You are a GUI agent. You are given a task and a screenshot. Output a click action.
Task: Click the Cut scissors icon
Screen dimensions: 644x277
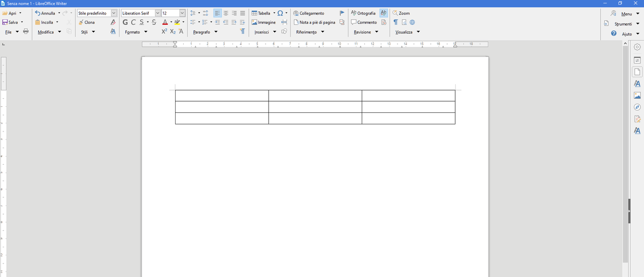point(69,22)
